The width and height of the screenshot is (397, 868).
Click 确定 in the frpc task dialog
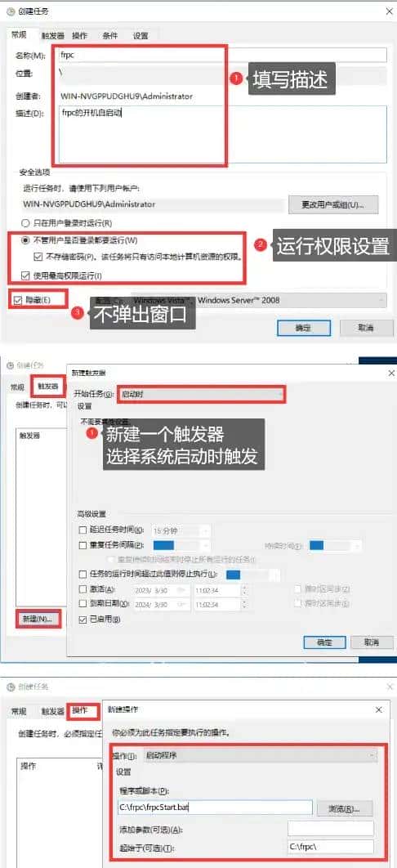[303, 328]
